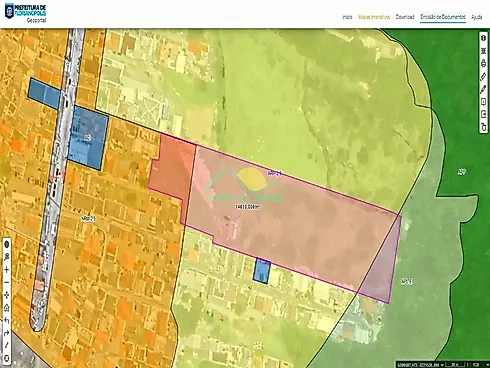Click the area measurement label on pink parcel

pos(247,207)
